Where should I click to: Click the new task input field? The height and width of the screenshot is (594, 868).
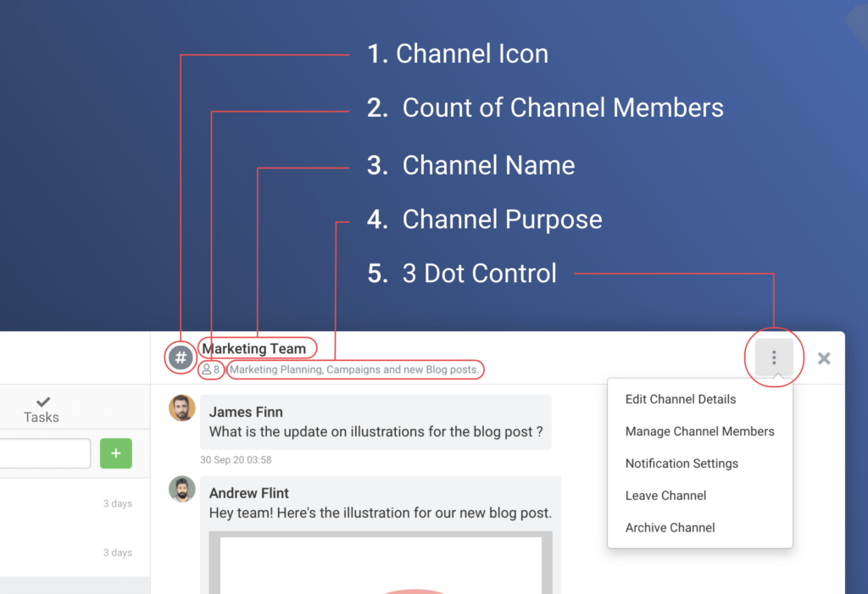tap(46, 453)
